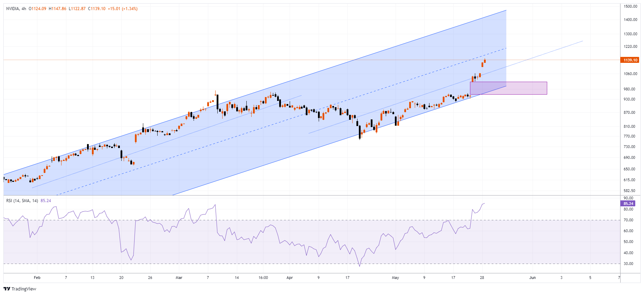Click the Jun label on time axis
The image size is (644, 295).
pyautogui.click(x=533, y=278)
